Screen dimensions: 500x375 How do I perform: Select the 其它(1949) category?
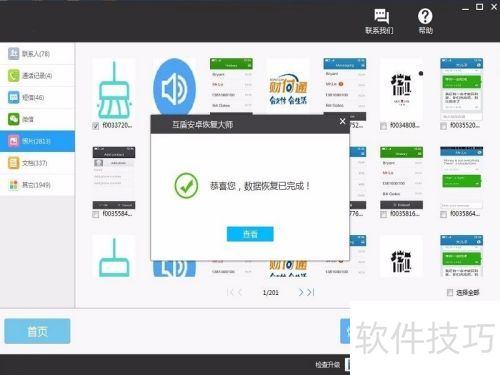tap(37, 185)
